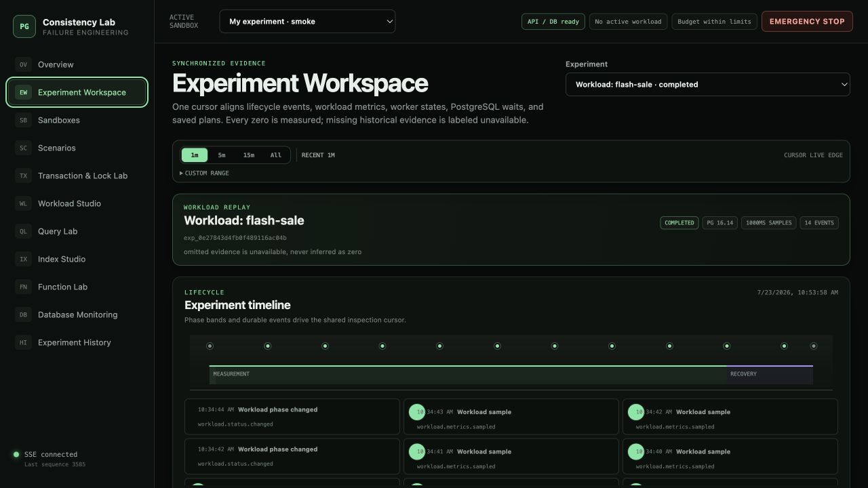Click the Experiment Workspace page heading
Viewport: 868px width, 488px height.
coord(300,83)
